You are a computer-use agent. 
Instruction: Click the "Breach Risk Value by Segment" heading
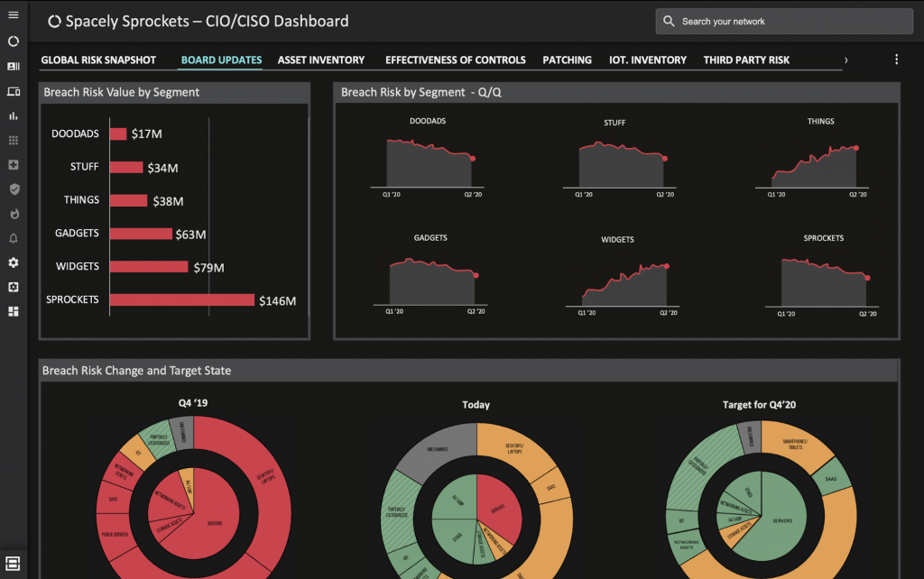coord(122,93)
